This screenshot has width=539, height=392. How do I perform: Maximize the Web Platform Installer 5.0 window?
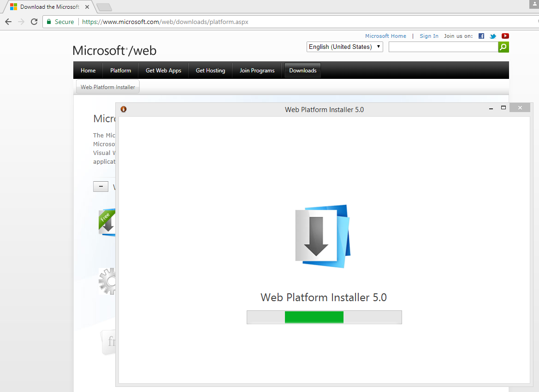(503, 108)
